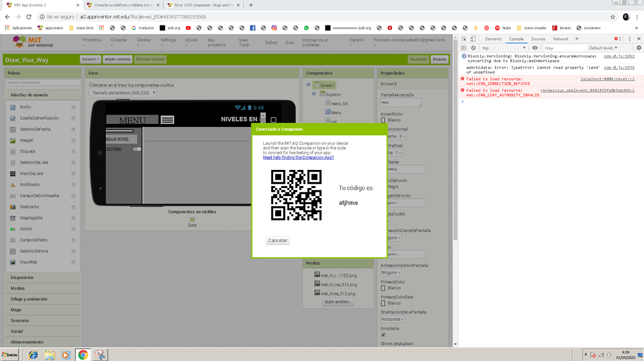
Task: Choose the Imagen component icon
Action: coord(12,141)
